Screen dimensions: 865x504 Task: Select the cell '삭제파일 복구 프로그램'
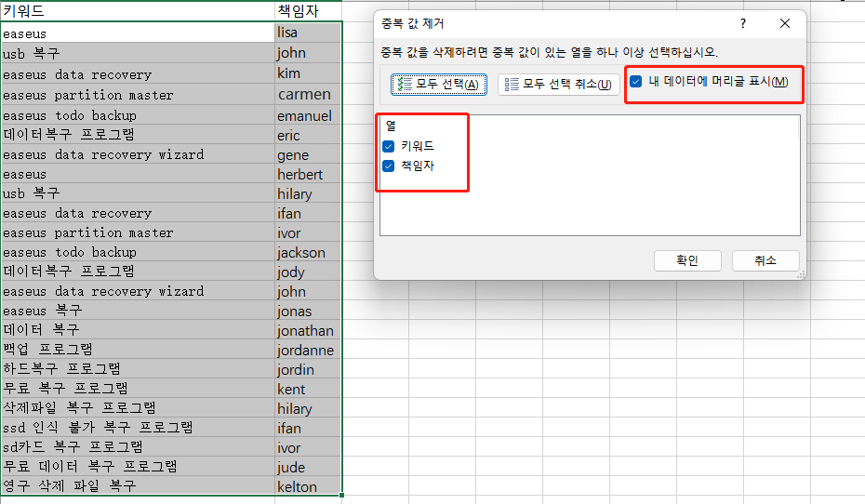[138, 408]
